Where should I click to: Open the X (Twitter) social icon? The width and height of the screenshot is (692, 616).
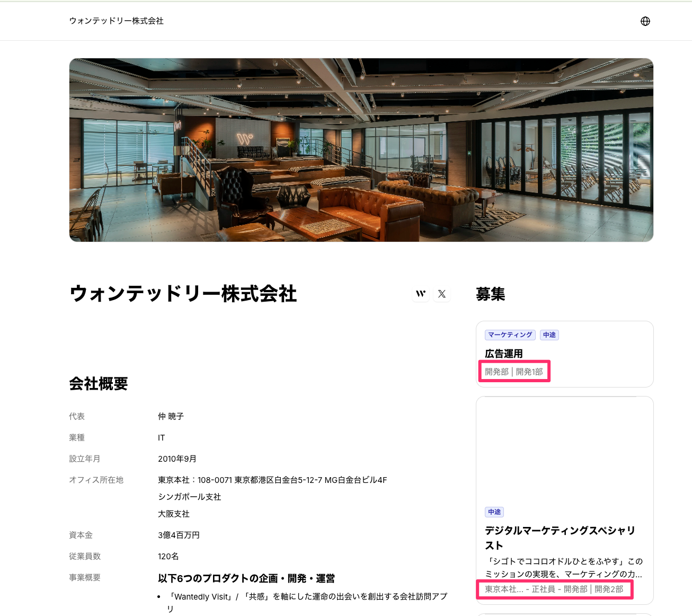point(442,294)
